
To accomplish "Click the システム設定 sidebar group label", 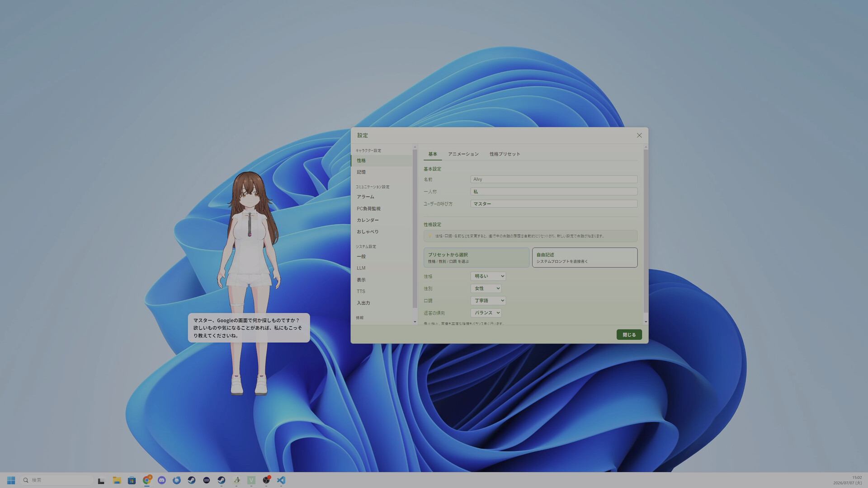I will click(366, 247).
